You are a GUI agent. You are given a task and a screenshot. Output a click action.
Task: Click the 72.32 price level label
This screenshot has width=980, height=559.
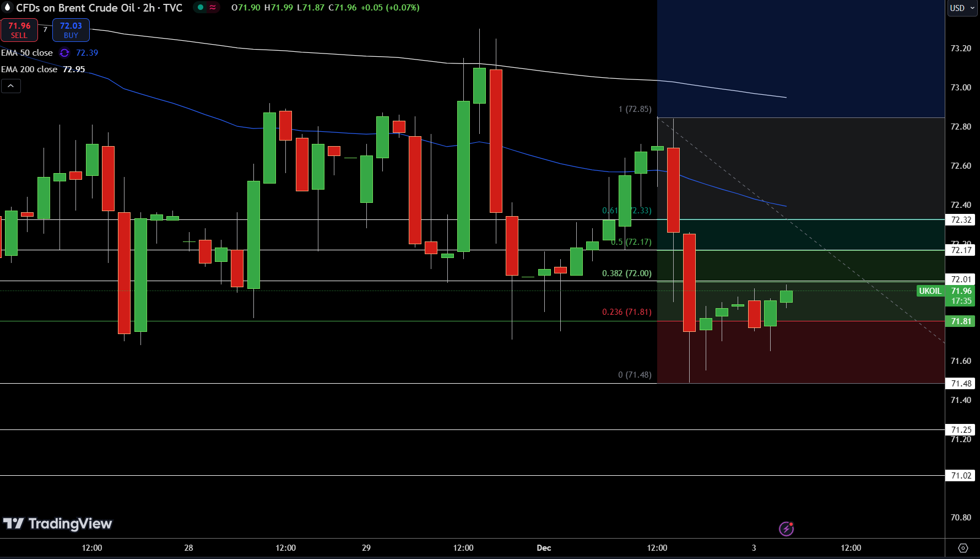coord(961,220)
